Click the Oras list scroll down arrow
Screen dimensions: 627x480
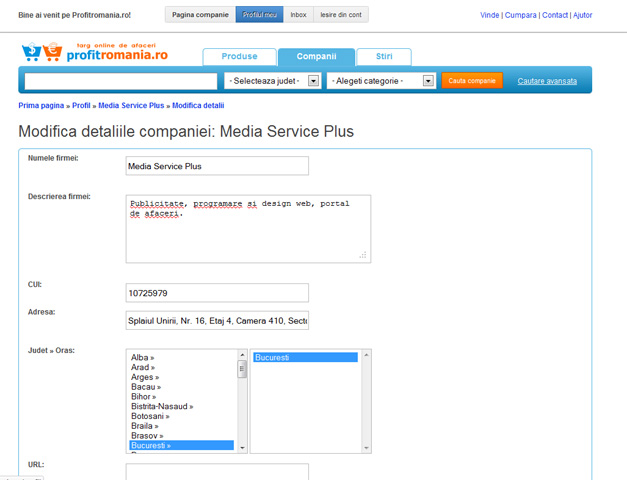coord(366,448)
